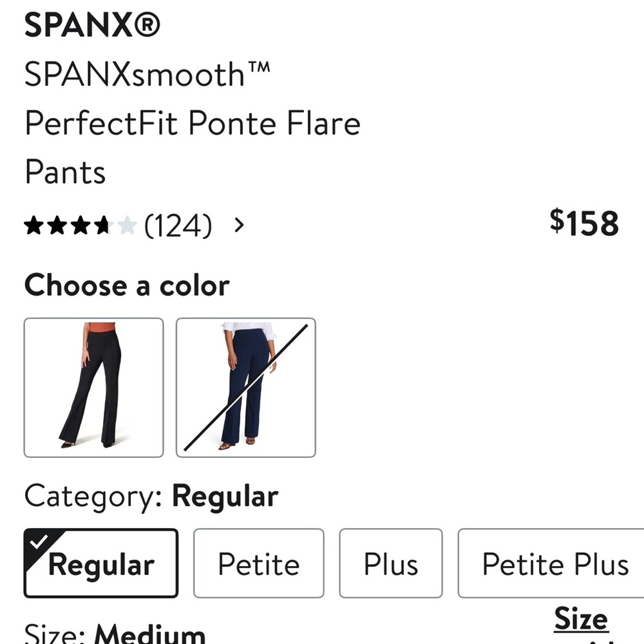Click the Category: Regular label

pos(151,496)
